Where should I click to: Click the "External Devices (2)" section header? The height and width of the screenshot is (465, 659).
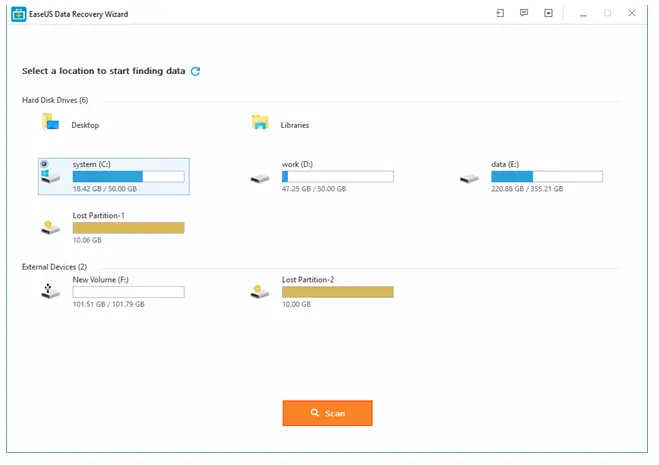click(x=54, y=267)
